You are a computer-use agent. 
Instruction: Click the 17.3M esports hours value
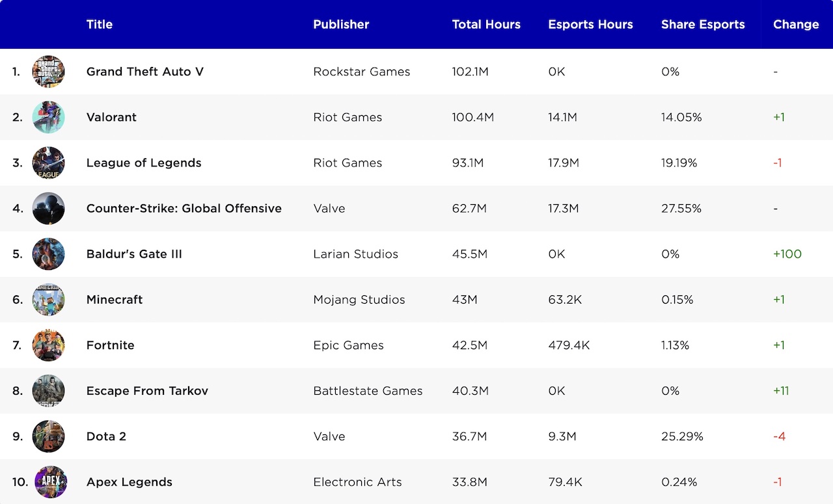coord(564,208)
